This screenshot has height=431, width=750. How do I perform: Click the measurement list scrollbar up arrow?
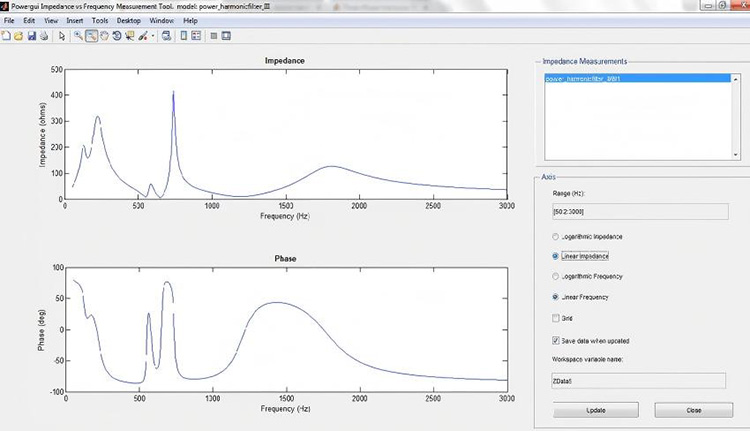[x=736, y=79]
